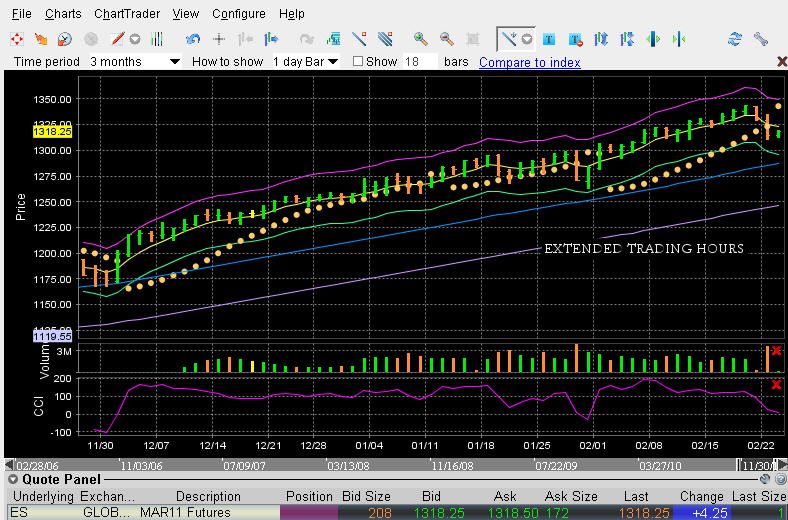This screenshot has height=520, width=788.
Task: Click the blue T text annotation icon
Action: pos(549,39)
